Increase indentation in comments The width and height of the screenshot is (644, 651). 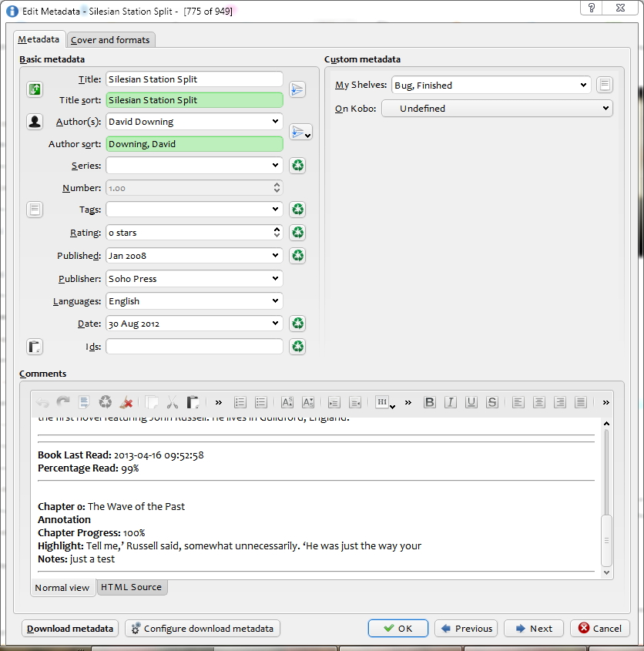tap(334, 402)
